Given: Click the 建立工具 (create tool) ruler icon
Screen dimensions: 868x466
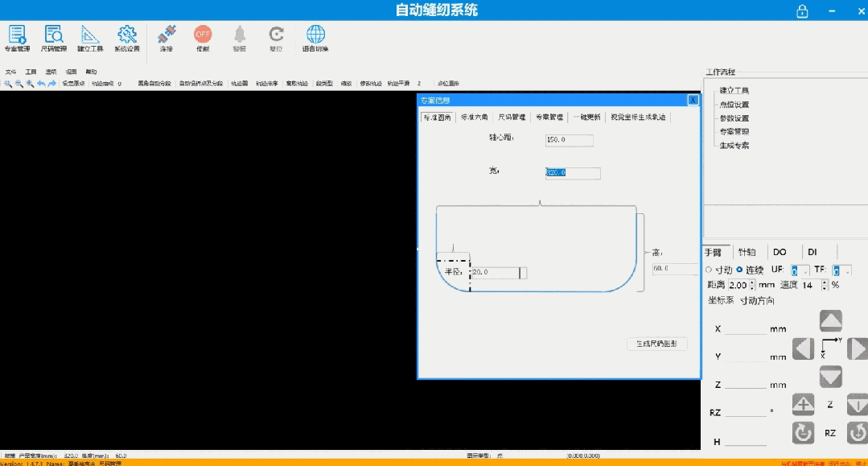Looking at the screenshot, I should point(90,38).
